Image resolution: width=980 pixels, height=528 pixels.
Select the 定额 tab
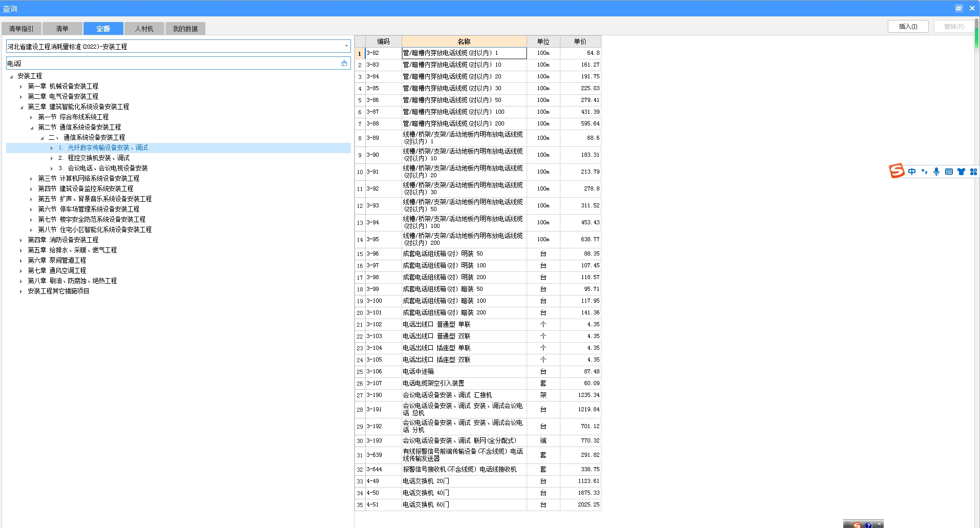tap(103, 29)
